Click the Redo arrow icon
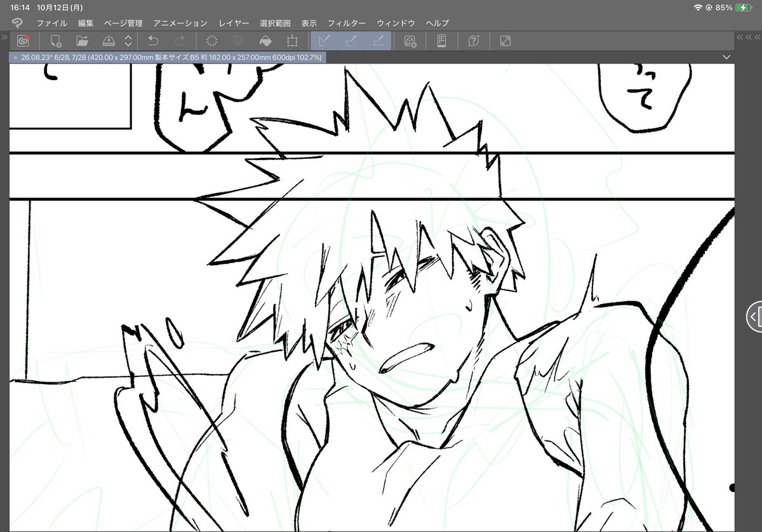 [x=180, y=41]
